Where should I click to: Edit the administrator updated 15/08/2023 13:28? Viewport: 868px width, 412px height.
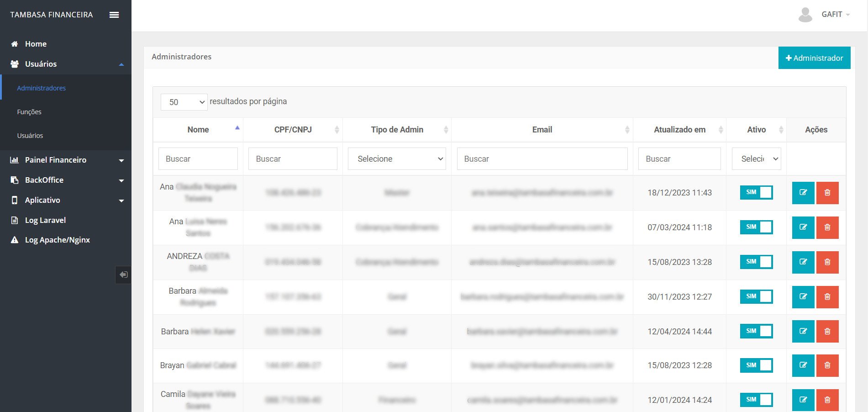803,262
